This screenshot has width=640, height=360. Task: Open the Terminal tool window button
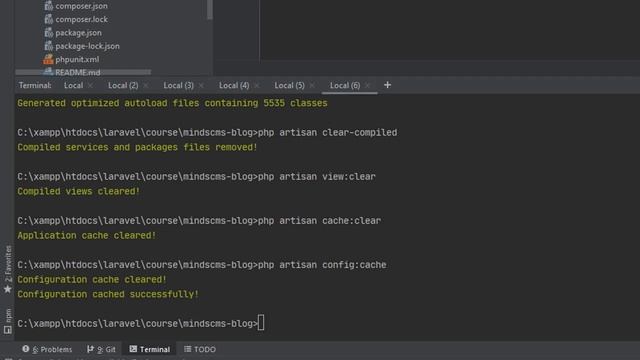click(150, 349)
